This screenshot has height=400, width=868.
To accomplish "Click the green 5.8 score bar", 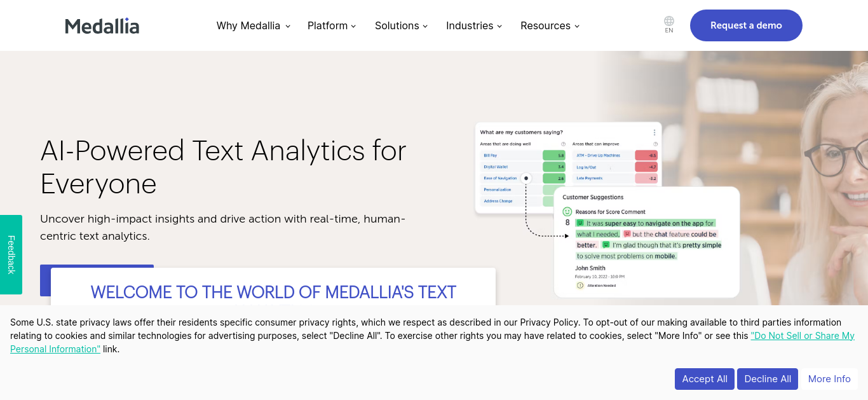I will [x=554, y=155].
